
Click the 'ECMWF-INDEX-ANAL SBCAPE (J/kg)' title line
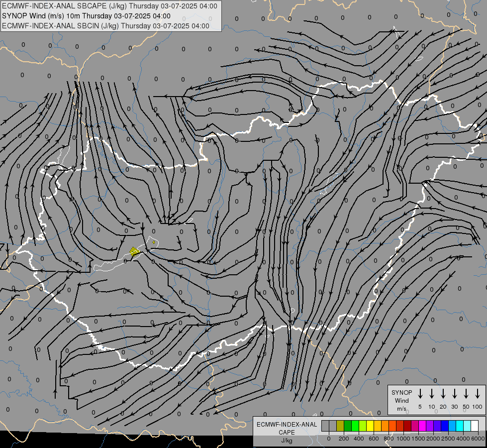click(x=109, y=6)
